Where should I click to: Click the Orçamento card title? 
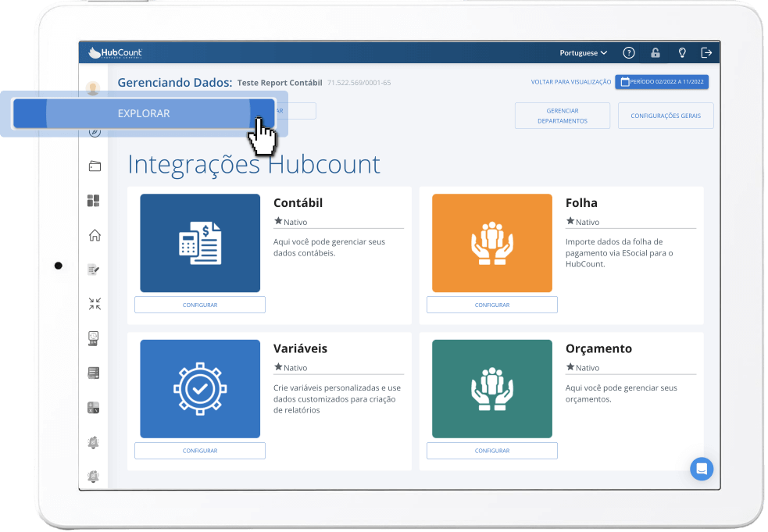click(598, 348)
